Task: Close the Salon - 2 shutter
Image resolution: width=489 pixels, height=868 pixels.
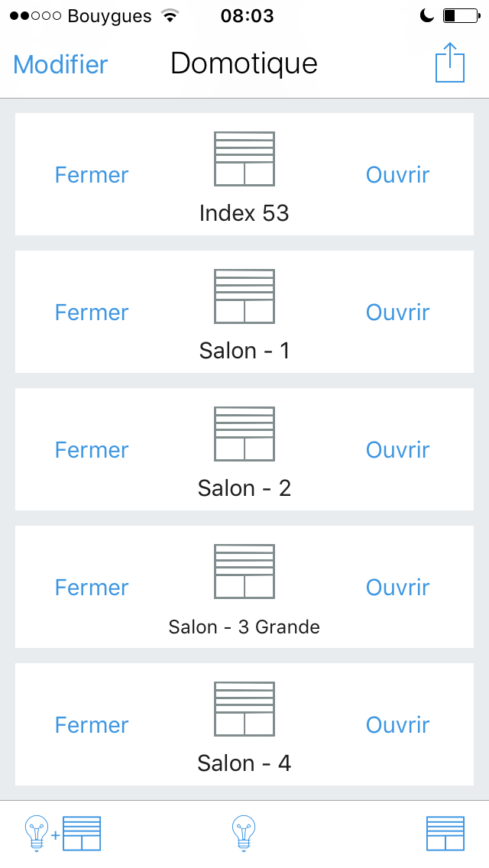Action: (92, 450)
